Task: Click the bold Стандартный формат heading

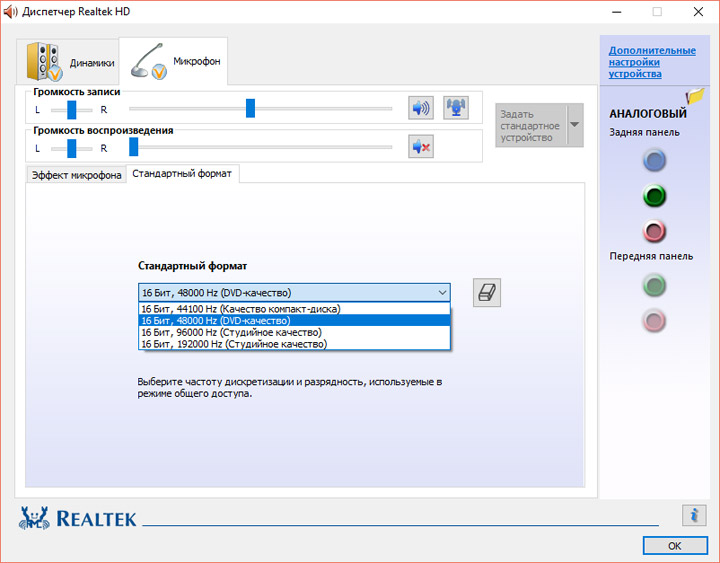Action: (192, 266)
